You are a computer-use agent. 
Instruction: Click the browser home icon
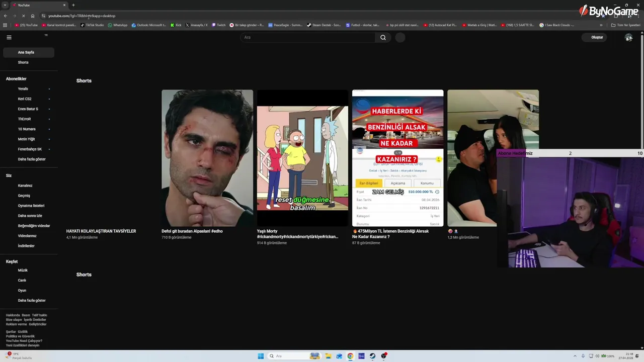(33, 16)
